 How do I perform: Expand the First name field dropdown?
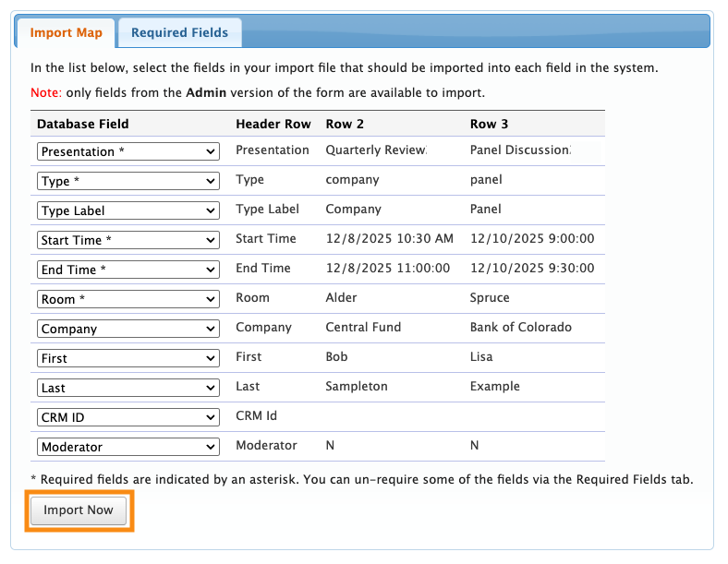(128, 358)
